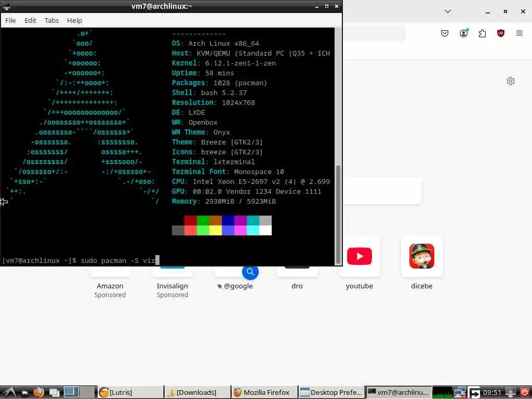The width and height of the screenshot is (532, 399).
Task: Click the dro shortcut label
Action: pyautogui.click(x=297, y=286)
